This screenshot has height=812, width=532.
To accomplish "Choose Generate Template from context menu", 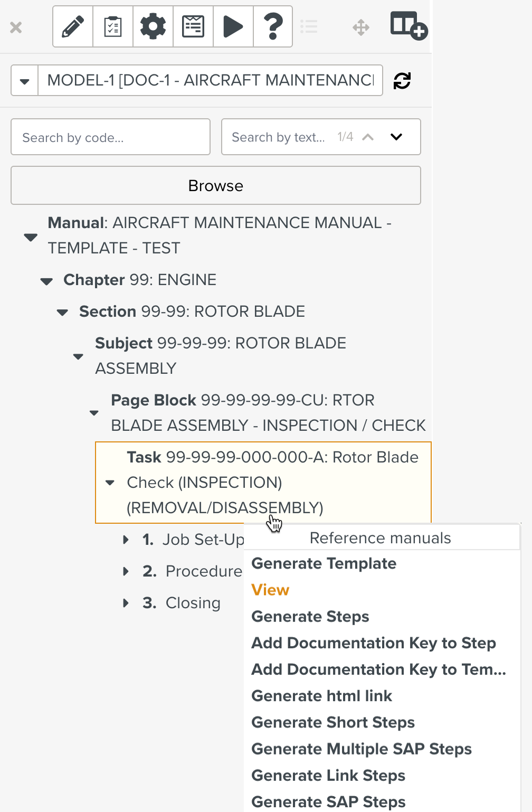I will (x=324, y=563).
